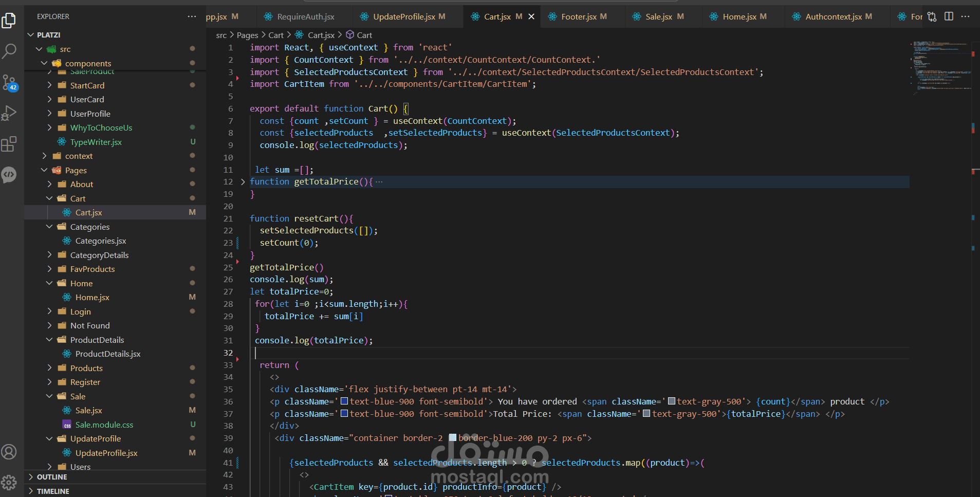Viewport: 980px width, 497px height.
Task: Open the Extensions view icon
Action: pos(9,144)
